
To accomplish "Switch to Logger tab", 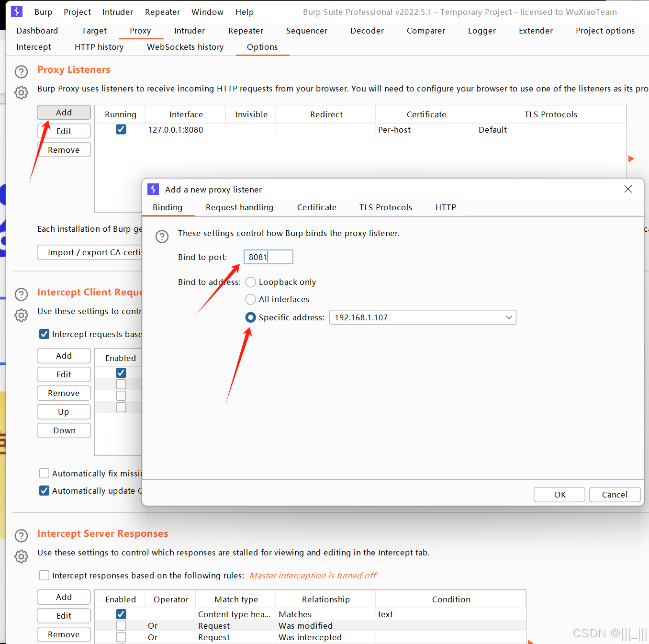I will click(x=482, y=31).
